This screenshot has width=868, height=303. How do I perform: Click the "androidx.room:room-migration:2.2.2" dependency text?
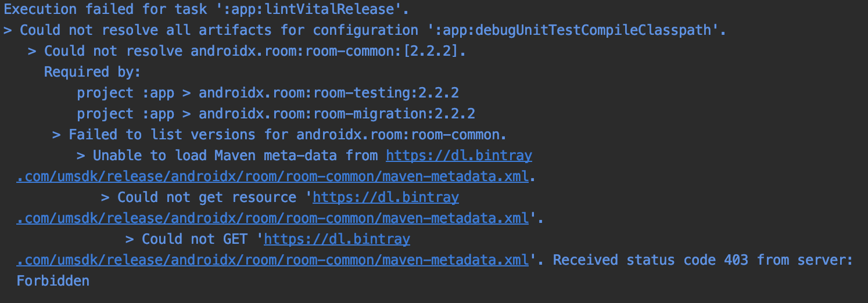click(x=337, y=114)
